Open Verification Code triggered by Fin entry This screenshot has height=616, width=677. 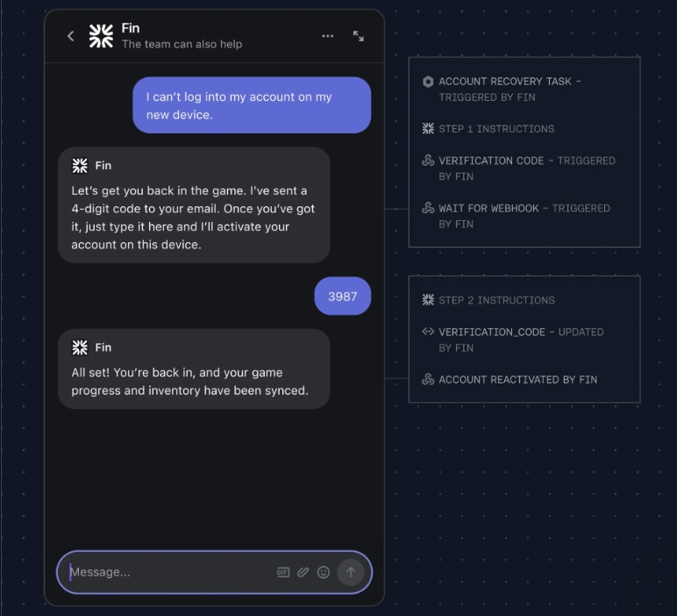[x=518, y=168]
